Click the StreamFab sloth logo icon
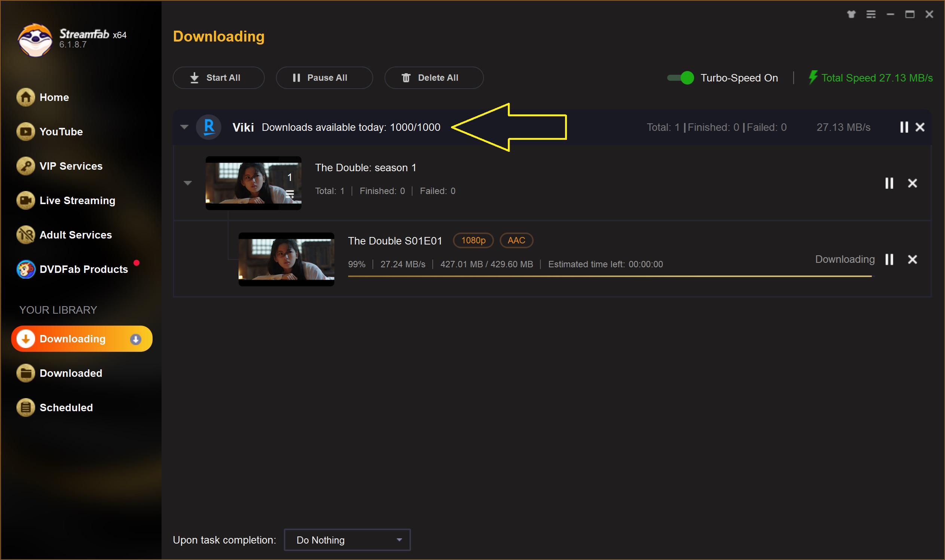The height and width of the screenshot is (560, 945). pos(35,40)
